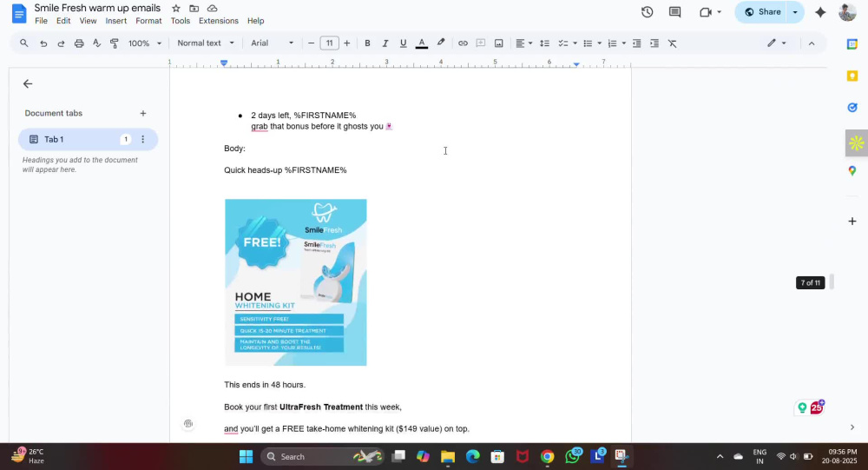Star the Smile Fresh warm up emails document
This screenshot has width=868, height=470.
tap(176, 9)
